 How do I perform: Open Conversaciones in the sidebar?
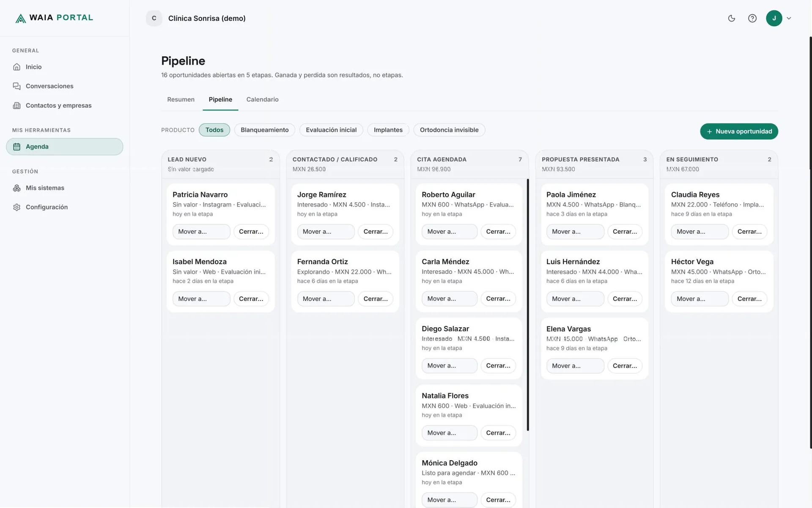(65, 86)
